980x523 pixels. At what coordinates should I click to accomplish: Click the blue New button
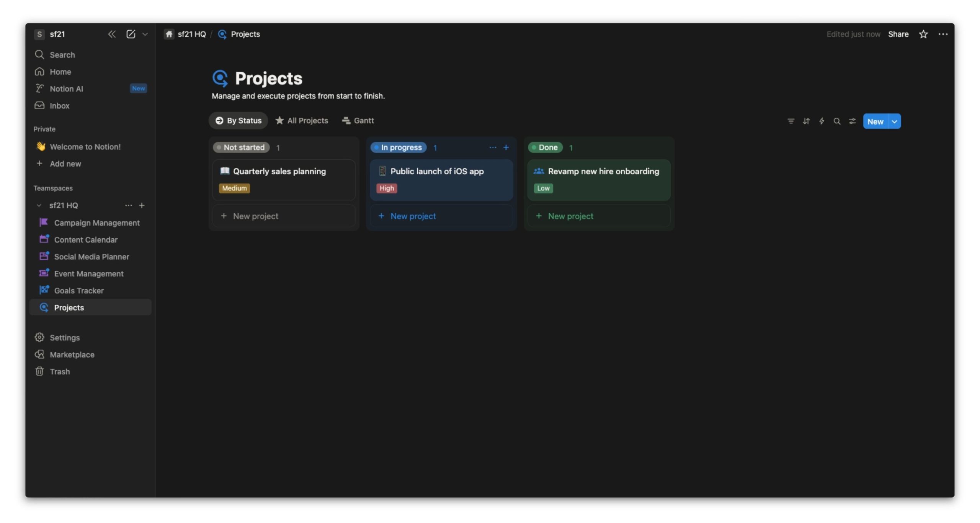pyautogui.click(x=875, y=121)
